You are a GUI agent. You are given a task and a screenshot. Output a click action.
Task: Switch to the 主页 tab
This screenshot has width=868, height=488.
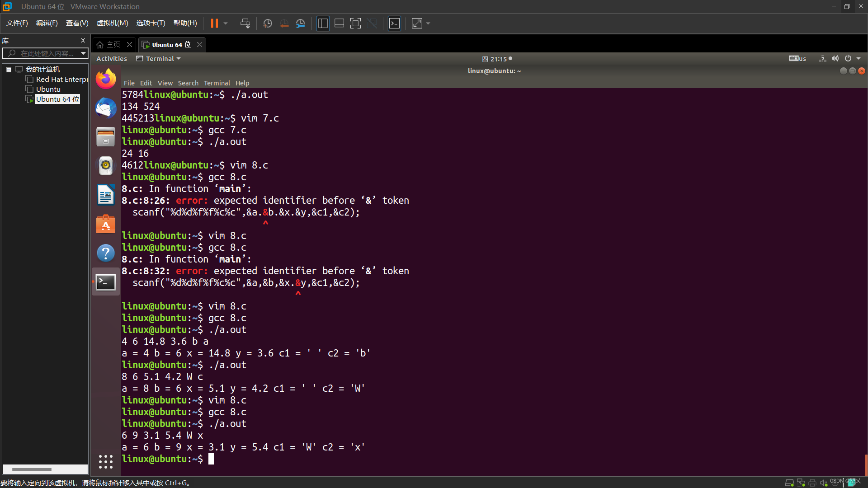pyautogui.click(x=113, y=44)
